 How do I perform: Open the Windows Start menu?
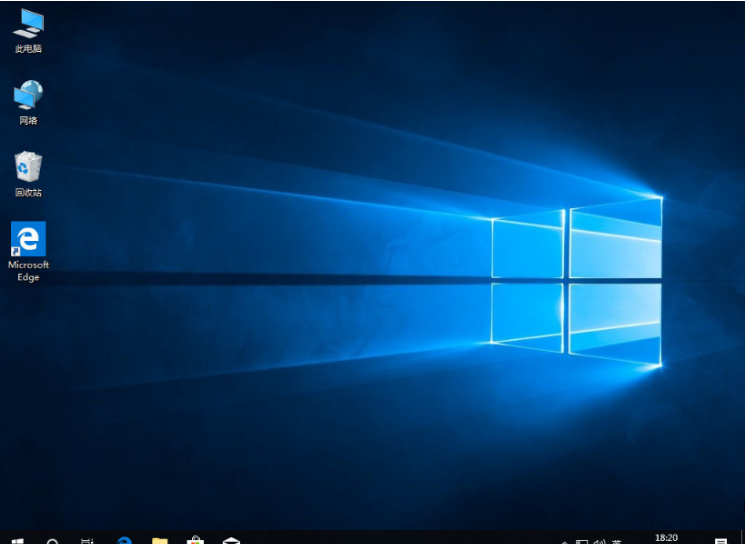coord(17,541)
